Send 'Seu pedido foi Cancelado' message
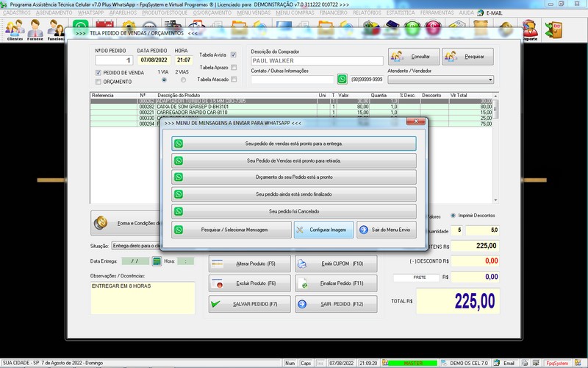 [293, 210]
